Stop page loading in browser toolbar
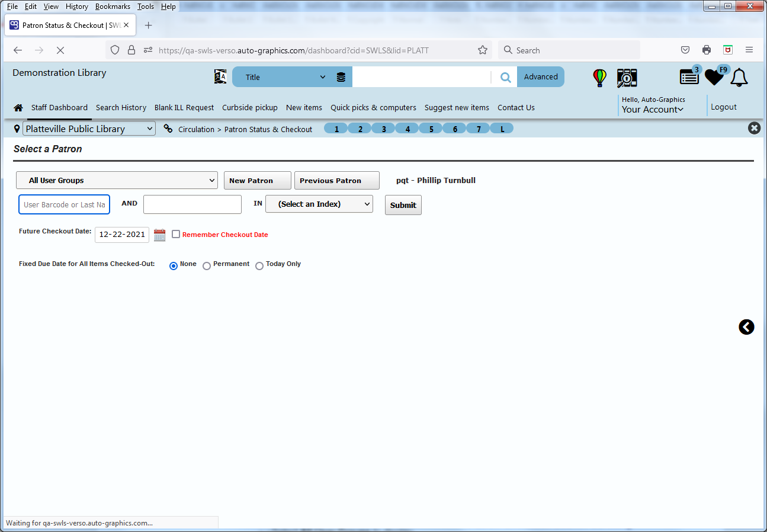Screen dimensions: 767x532 60,50
